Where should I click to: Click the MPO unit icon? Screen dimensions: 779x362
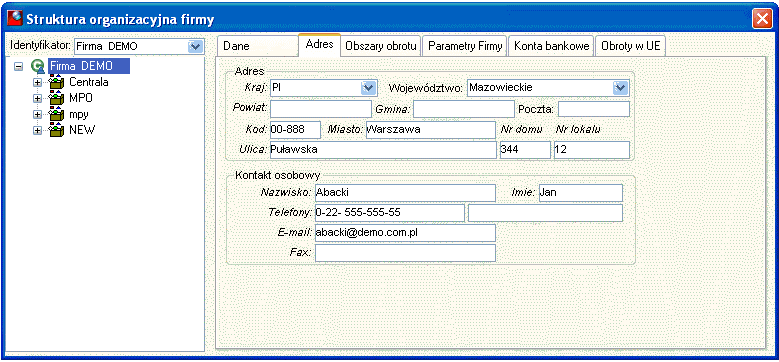[x=57, y=98]
